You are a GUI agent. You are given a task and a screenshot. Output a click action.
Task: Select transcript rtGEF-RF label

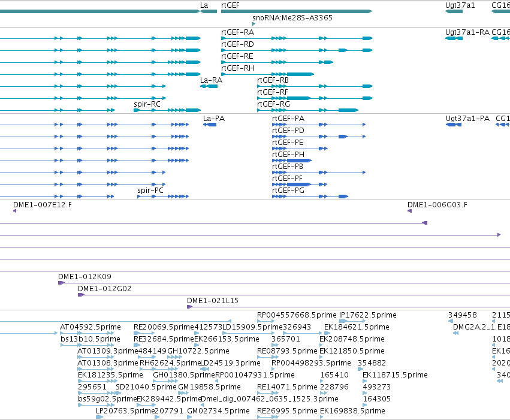(273, 92)
